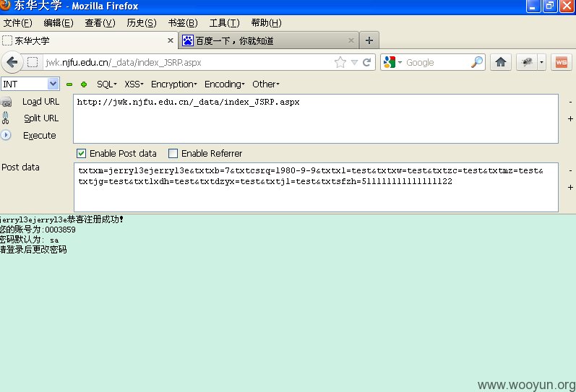Switch to the 百度一下，你就知道 tab
Image resolution: width=576 pixels, height=392 pixels.
point(268,40)
